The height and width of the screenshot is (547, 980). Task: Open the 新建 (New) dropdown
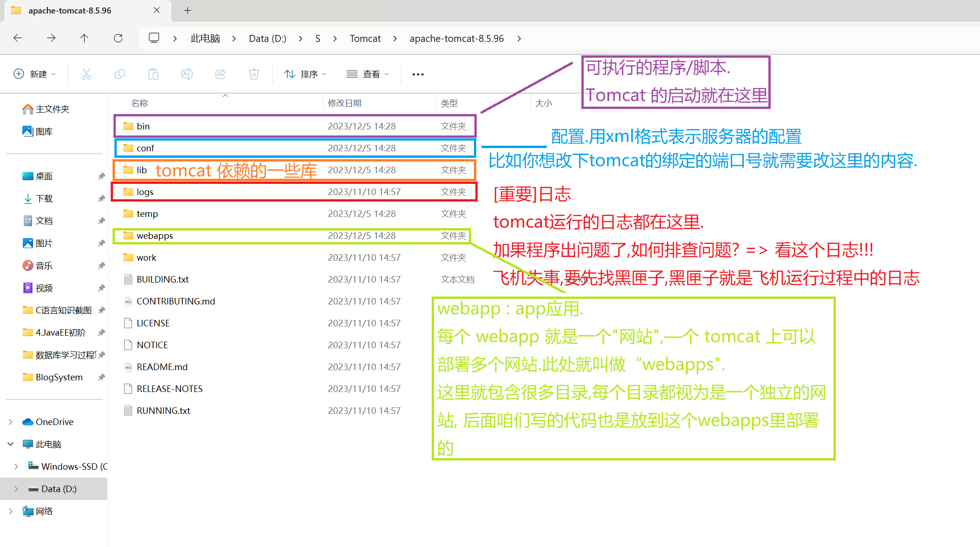tap(35, 74)
